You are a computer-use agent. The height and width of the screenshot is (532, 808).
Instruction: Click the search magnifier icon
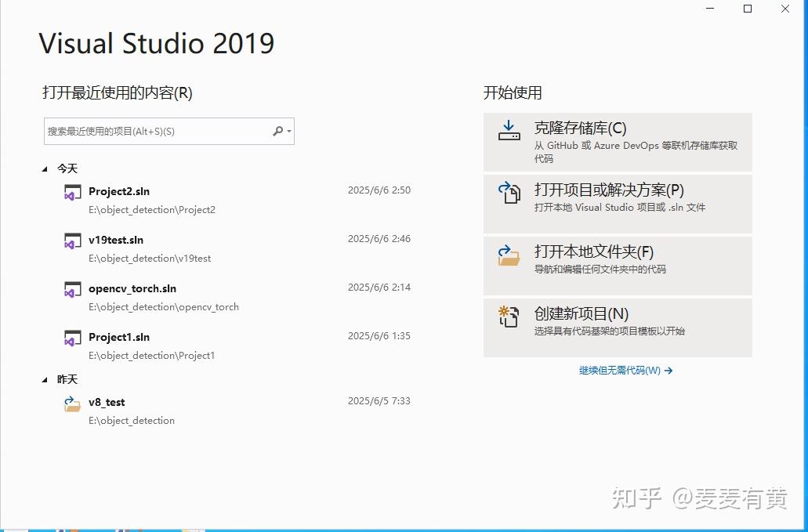(278, 131)
